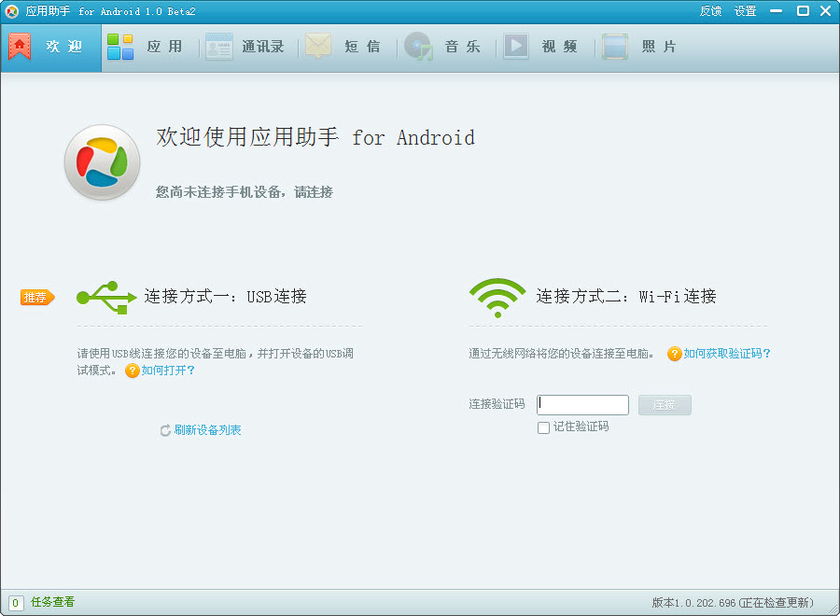Click heading 连接方式一: USB连接
The width and height of the screenshot is (840, 616).
[225, 296]
